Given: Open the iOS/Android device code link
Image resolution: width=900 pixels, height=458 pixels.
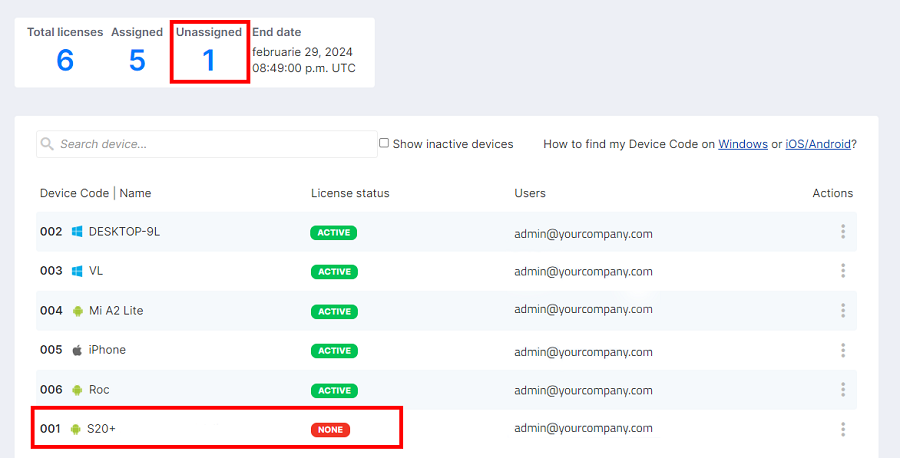Looking at the screenshot, I should pyautogui.click(x=818, y=144).
